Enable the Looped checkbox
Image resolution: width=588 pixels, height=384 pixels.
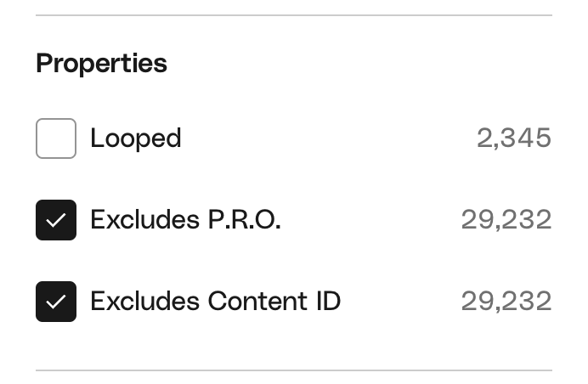[x=56, y=138]
